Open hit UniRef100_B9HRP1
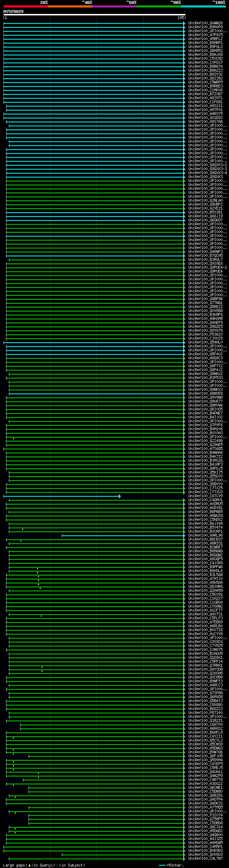This screenshot has width=229, height=868. coord(205,43)
